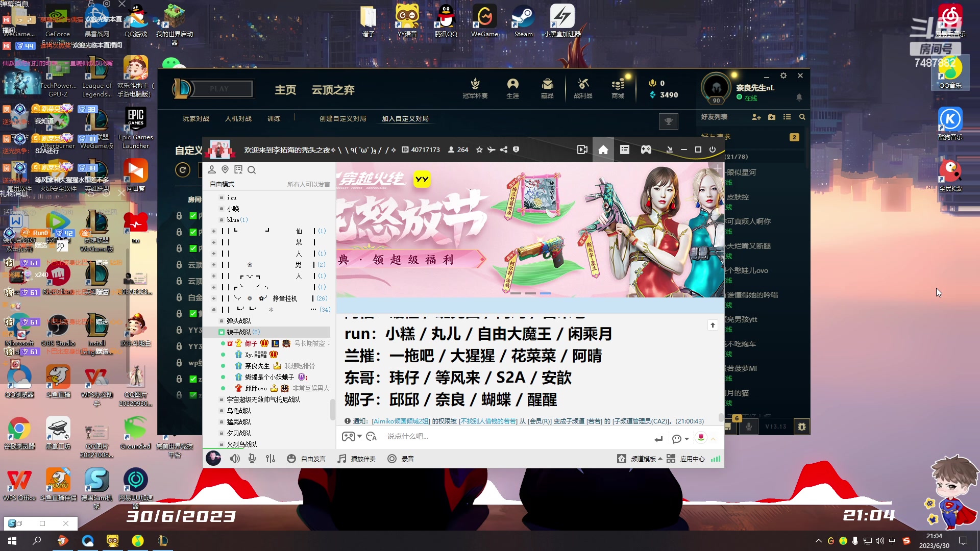Open the YY channel user list icon
980x551 pixels.
click(212, 169)
